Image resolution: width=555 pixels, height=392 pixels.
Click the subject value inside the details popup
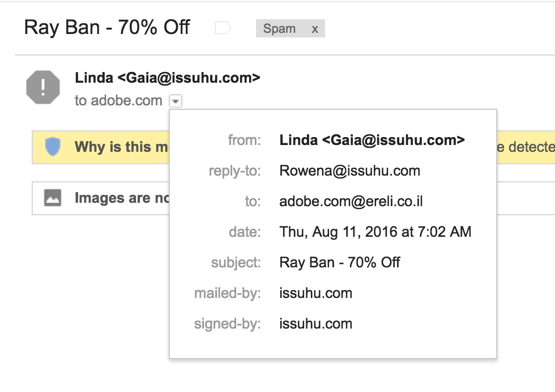point(340,262)
